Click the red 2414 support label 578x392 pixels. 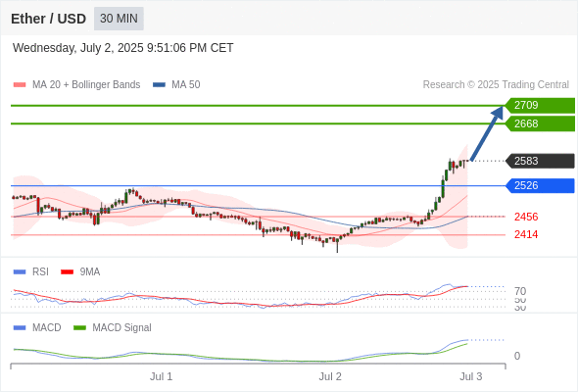coord(526,234)
